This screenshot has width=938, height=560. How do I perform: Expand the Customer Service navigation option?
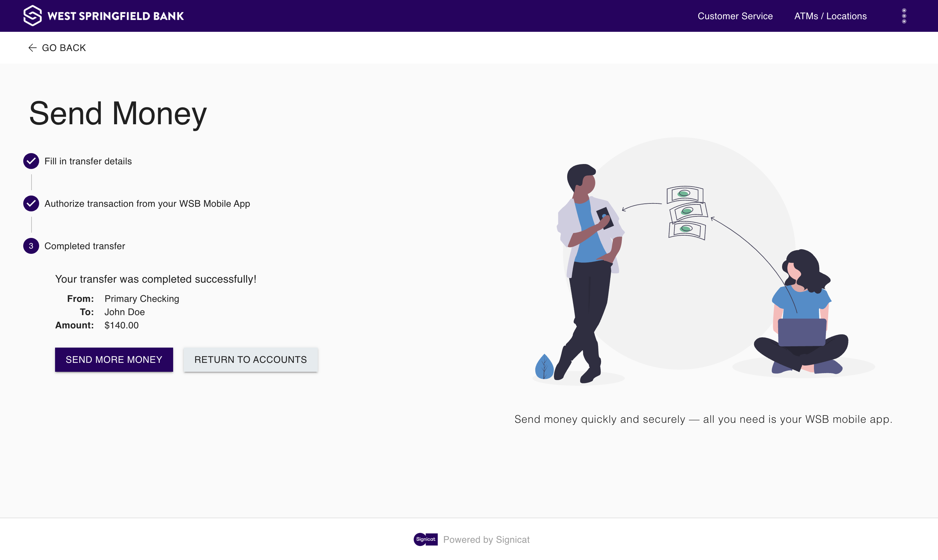[x=735, y=16]
